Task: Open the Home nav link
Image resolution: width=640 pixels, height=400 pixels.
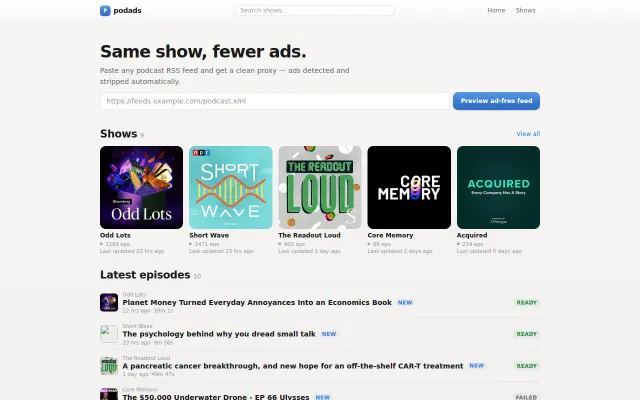Action: tap(496, 11)
